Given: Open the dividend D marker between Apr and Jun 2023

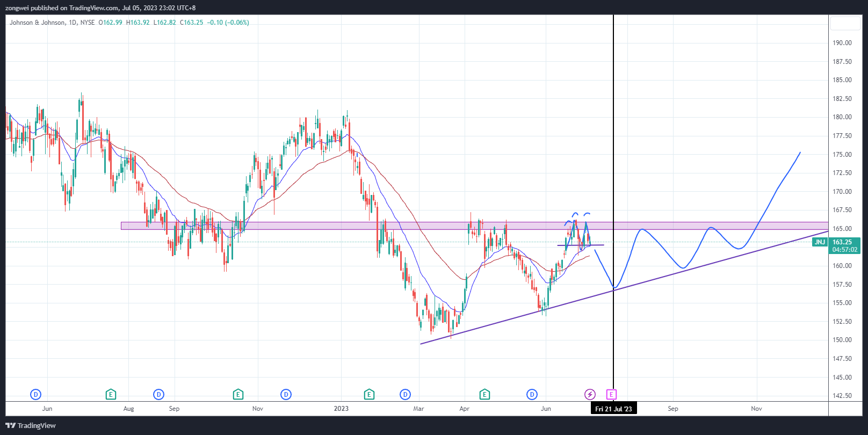Looking at the screenshot, I should click(532, 395).
